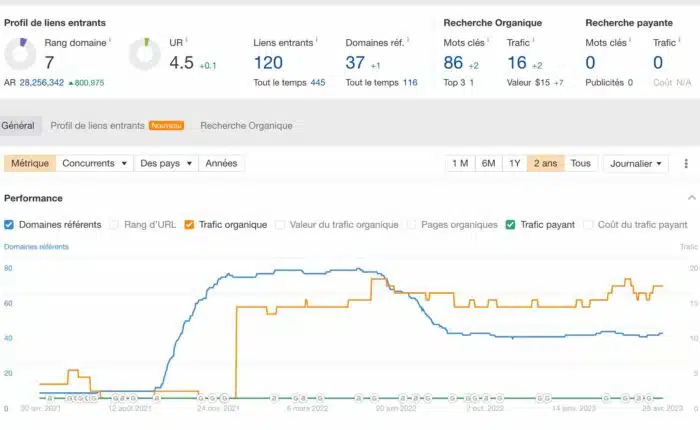Open the three-dot chart options menu
This screenshot has height=430, width=700.
(x=686, y=163)
